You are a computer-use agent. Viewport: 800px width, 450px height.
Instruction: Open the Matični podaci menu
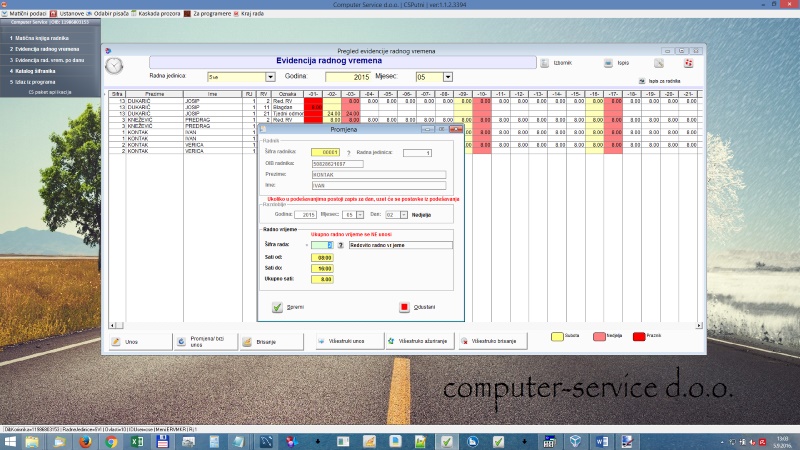[25, 13]
